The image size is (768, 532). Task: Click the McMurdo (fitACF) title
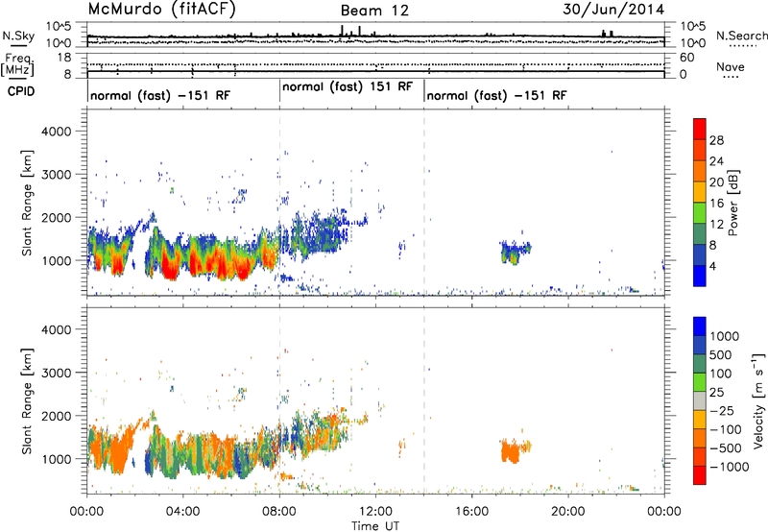pos(161,10)
